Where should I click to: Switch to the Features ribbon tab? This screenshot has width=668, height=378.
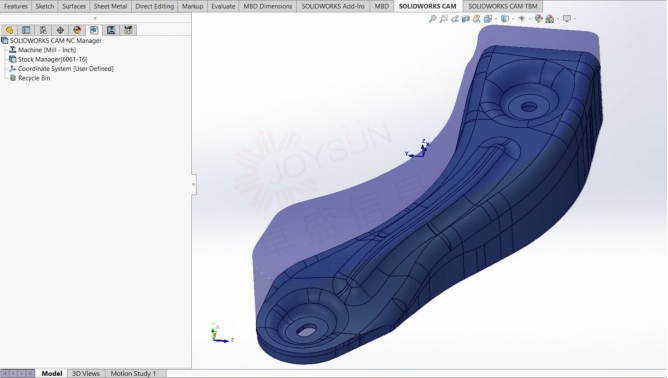16,6
